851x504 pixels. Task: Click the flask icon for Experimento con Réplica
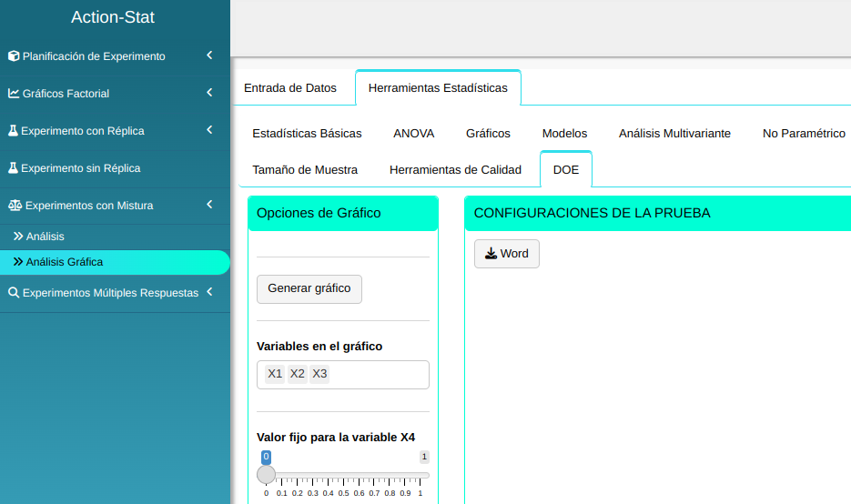click(x=14, y=131)
